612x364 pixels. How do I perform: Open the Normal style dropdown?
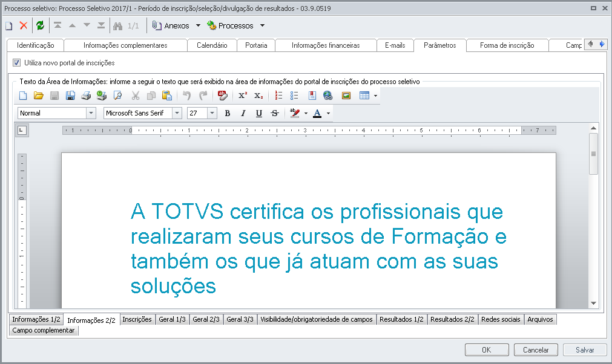click(x=91, y=113)
